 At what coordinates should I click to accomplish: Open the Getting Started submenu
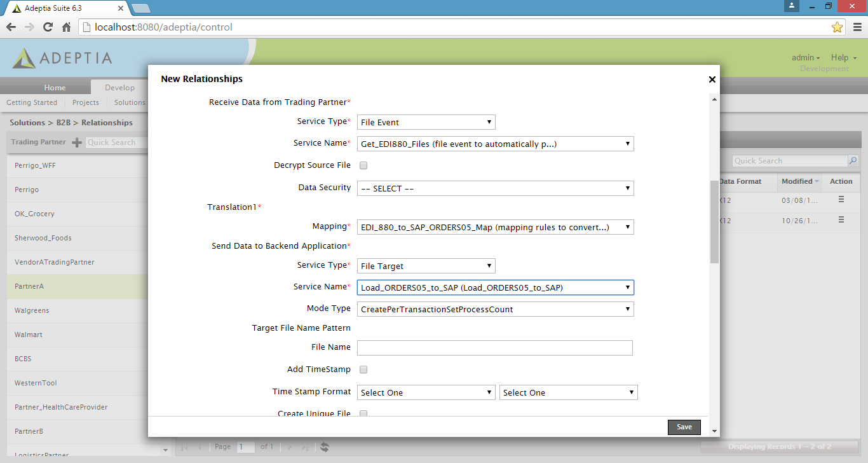point(32,102)
